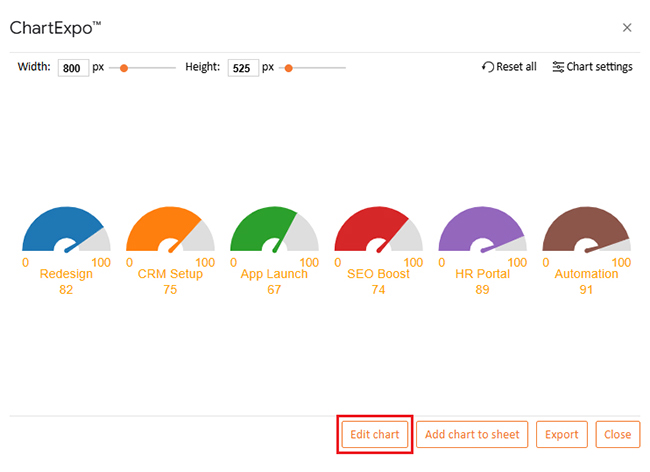Click the Export button
Viewport: 650px width, 472px height.
click(562, 434)
